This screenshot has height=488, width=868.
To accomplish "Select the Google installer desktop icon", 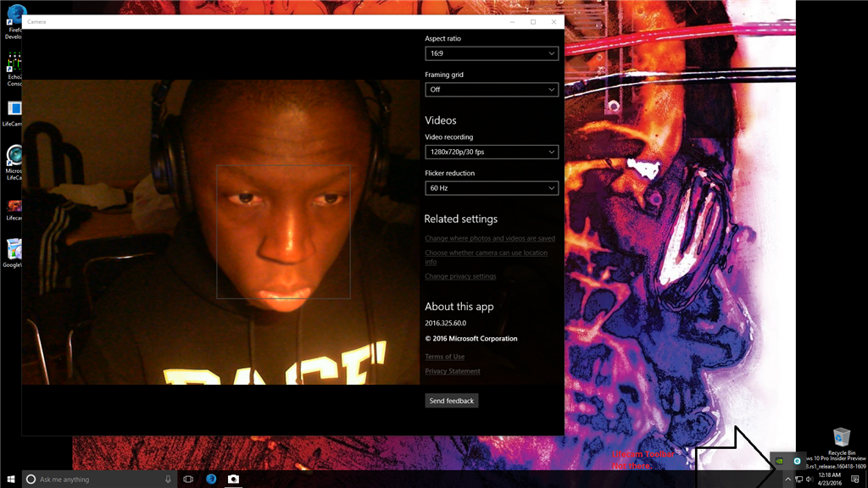I will click(14, 253).
